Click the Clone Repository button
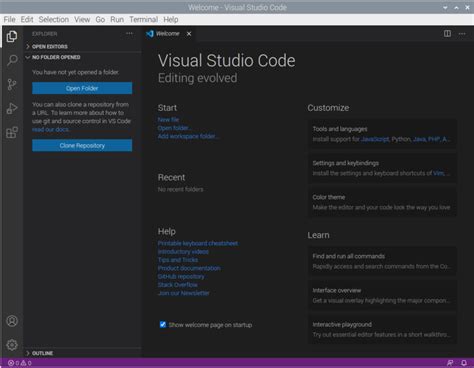This screenshot has height=368, width=474. 82,146
